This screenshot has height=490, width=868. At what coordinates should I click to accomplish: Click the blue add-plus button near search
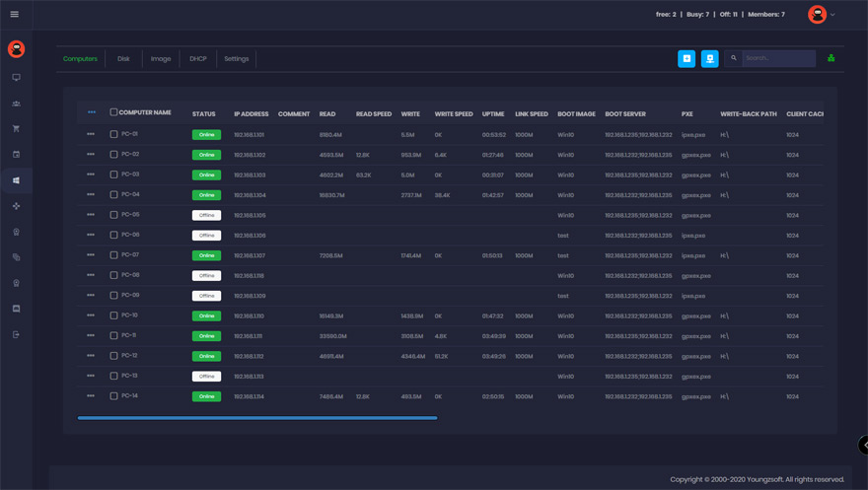687,59
